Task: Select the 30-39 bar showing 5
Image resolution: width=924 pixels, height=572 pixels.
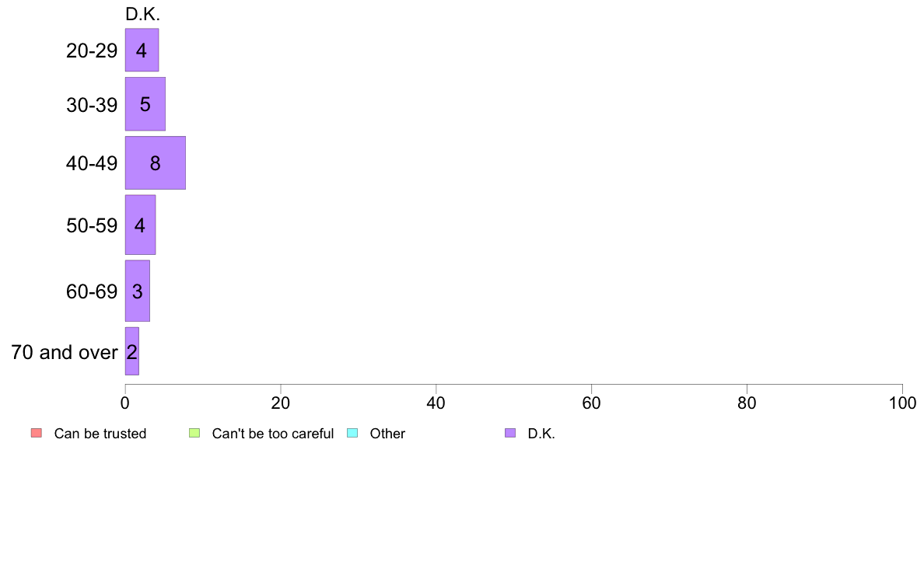Action: click(145, 103)
